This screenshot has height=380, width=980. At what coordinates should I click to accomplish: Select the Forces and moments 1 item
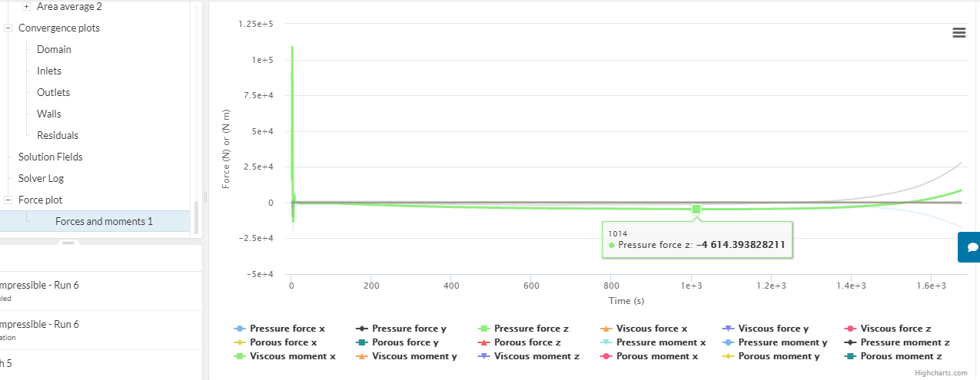(104, 222)
